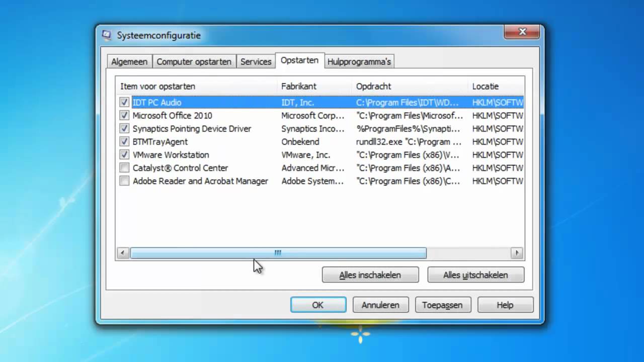Click the IDT, Inc. manufacturer cell
Screen dimensions: 644x362
pos(298,103)
